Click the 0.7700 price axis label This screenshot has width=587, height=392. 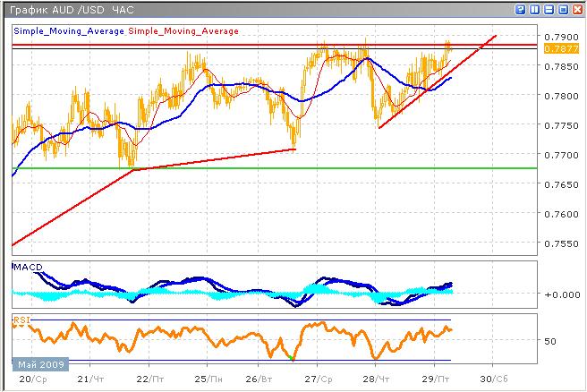(x=560, y=155)
